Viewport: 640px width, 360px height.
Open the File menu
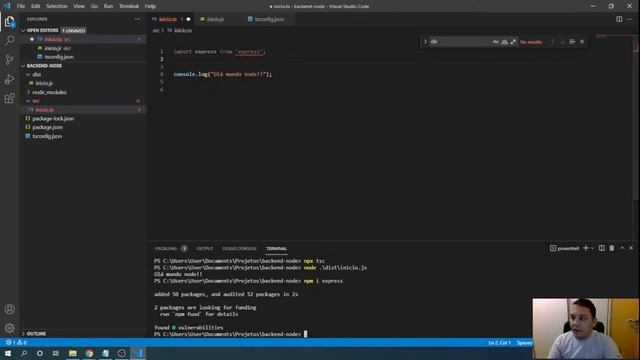[21, 6]
